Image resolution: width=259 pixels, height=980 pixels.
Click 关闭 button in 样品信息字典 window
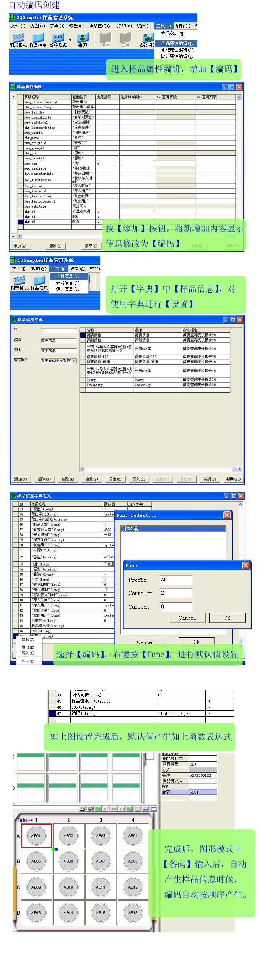[x=209, y=479]
